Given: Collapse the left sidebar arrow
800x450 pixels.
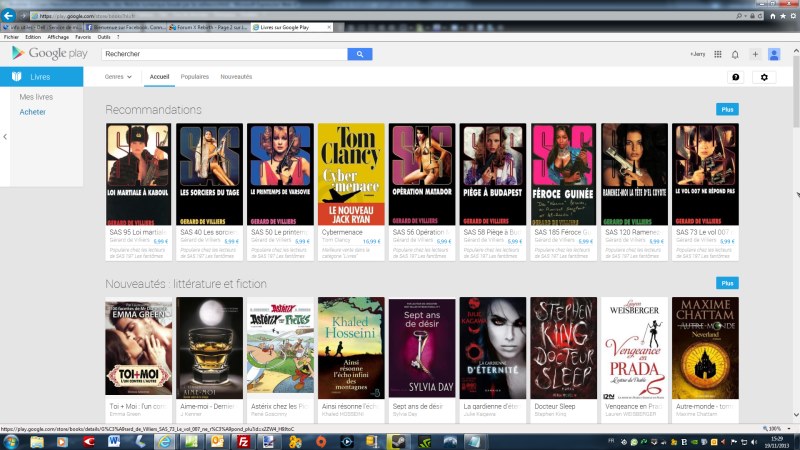Looking at the screenshot, I should tap(5, 137).
